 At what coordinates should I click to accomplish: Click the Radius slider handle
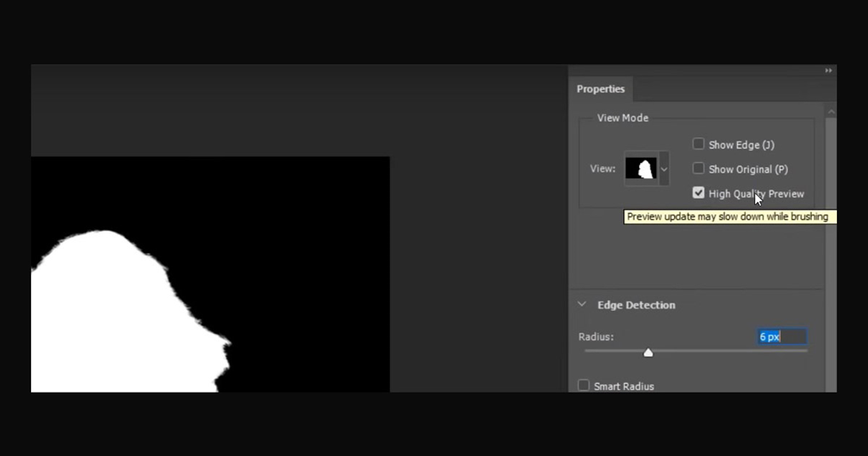tap(648, 353)
